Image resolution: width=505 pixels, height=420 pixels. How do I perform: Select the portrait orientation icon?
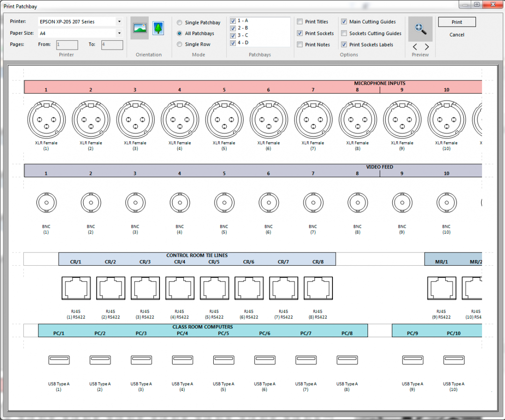158,29
